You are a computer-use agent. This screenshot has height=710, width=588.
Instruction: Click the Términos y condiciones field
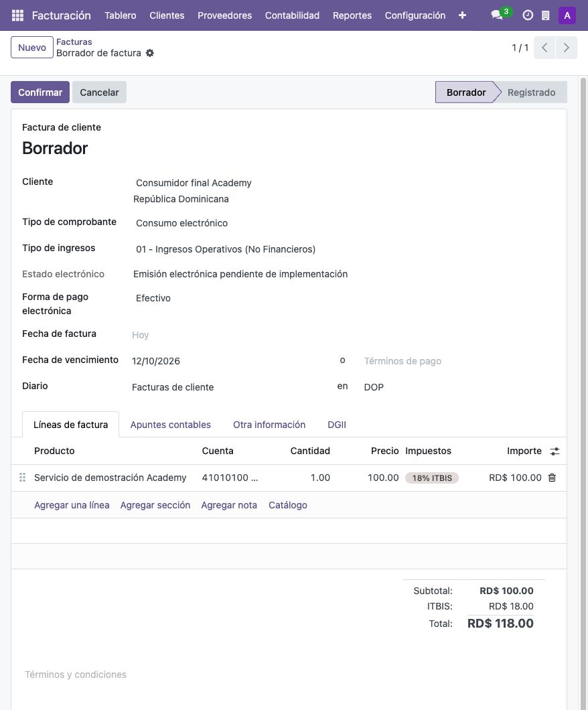[289, 674]
